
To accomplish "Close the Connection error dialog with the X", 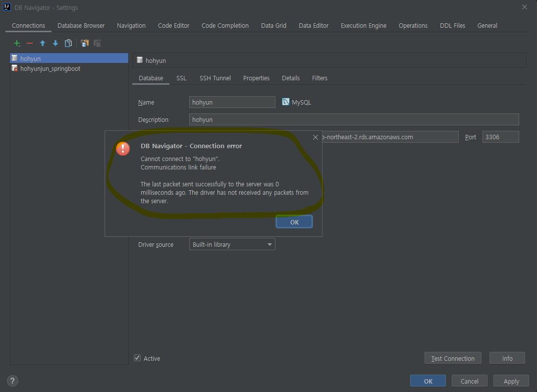I will [x=316, y=137].
